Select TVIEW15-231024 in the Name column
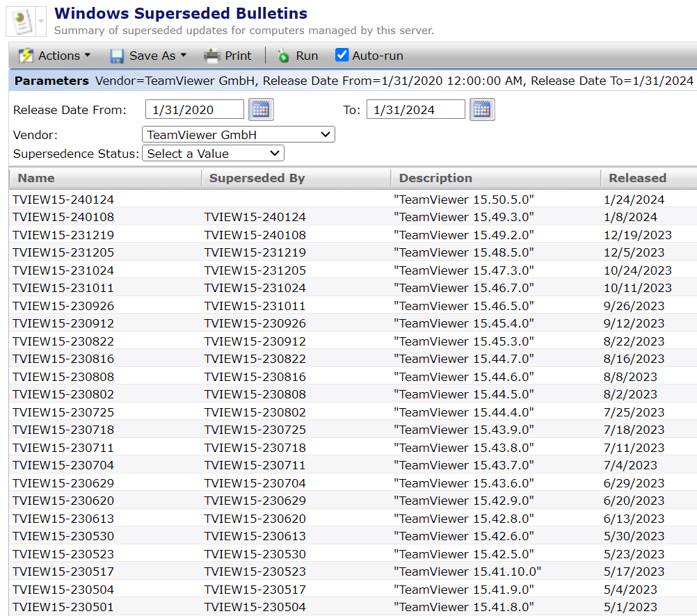The width and height of the screenshot is (697, 616). pyautogui.click(x=63, y=270)
